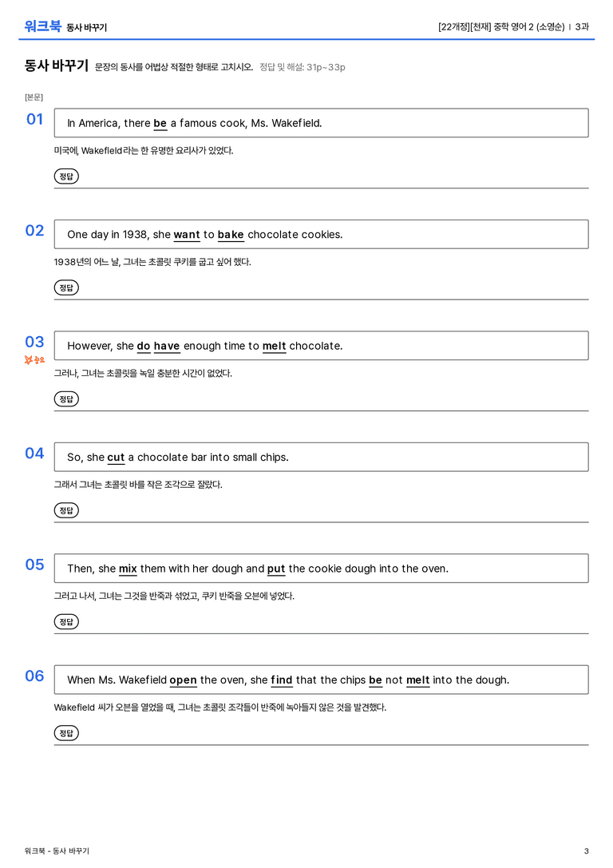Click the underlined word 'find' in question 06

tap(281, 680)
